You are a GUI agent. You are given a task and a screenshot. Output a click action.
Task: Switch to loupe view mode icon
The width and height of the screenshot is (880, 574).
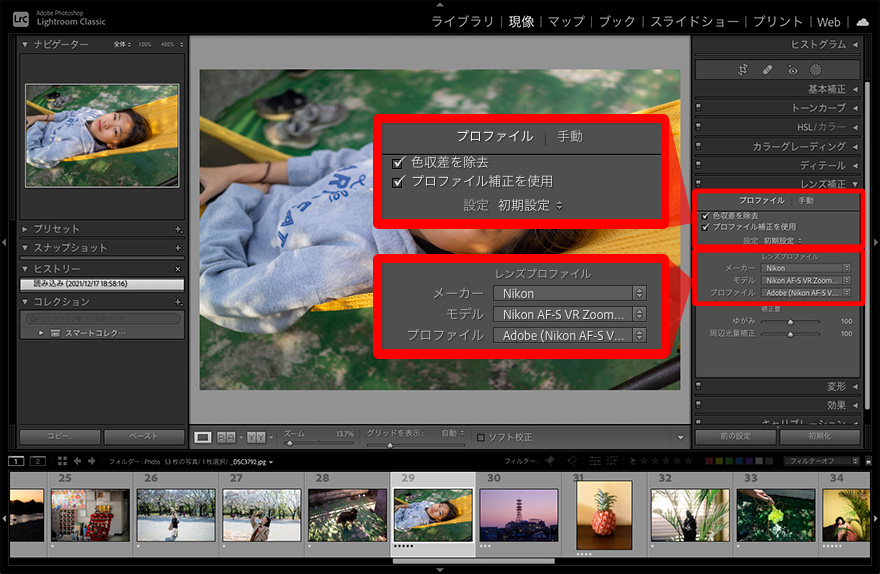tap(203, 437)
